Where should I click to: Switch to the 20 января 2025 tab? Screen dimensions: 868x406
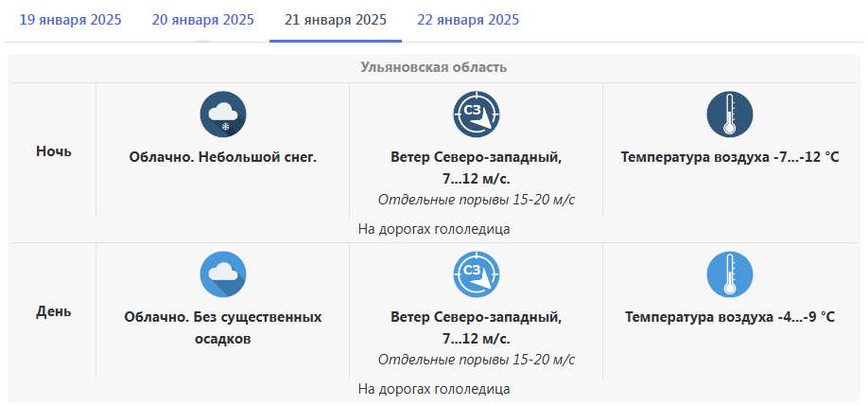click(x=203, y=21)
